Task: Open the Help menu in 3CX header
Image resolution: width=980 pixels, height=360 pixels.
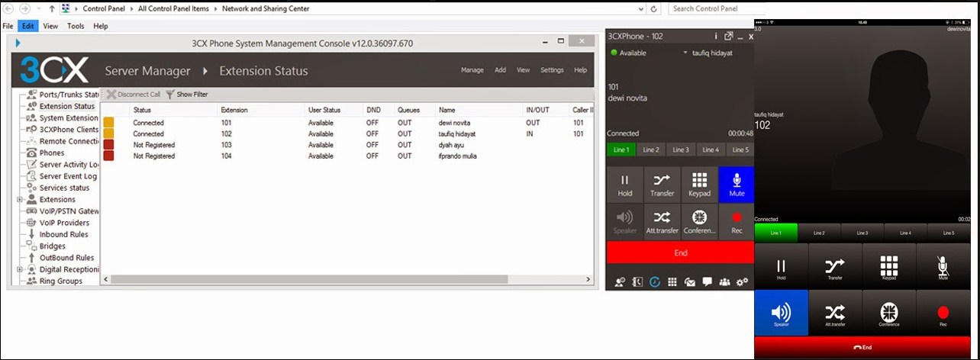Action: [581, 70]
